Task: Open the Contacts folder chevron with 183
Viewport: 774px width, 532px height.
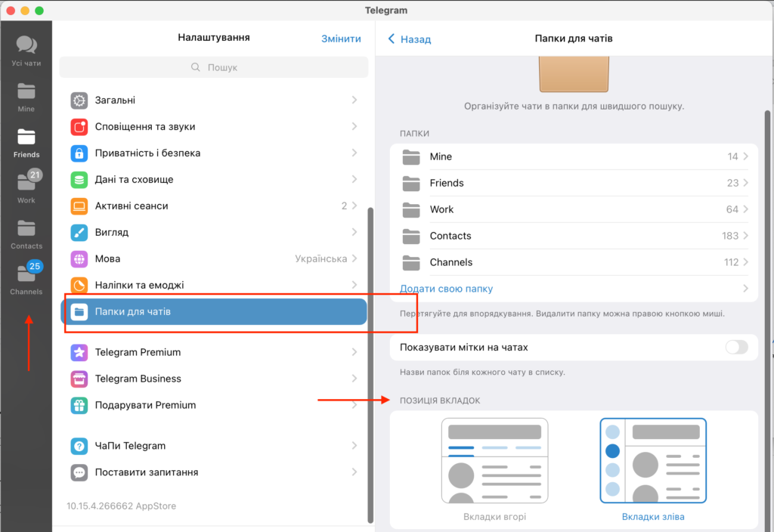Action: click(745, 236)
